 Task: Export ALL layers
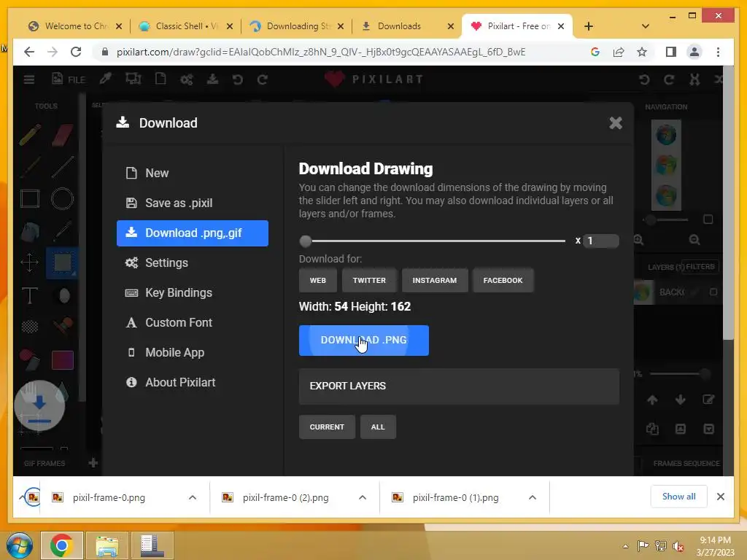coord(378,427)
